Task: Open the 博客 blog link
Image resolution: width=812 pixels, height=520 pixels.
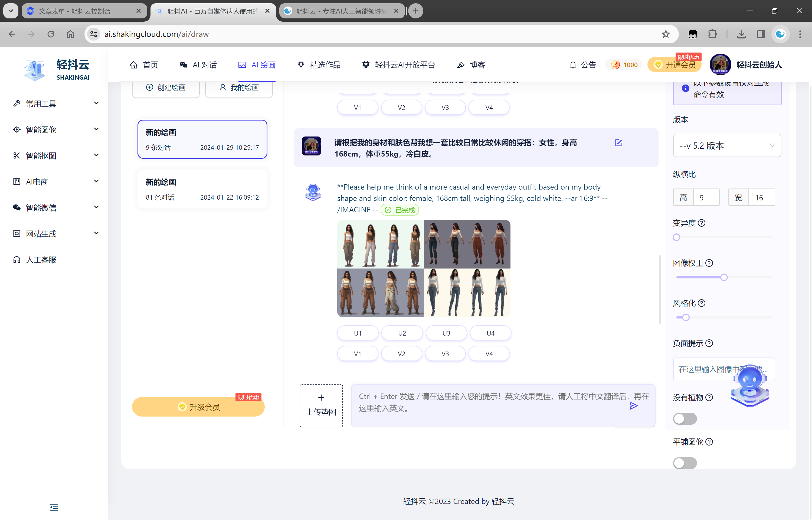Action: tap(471, 64)
